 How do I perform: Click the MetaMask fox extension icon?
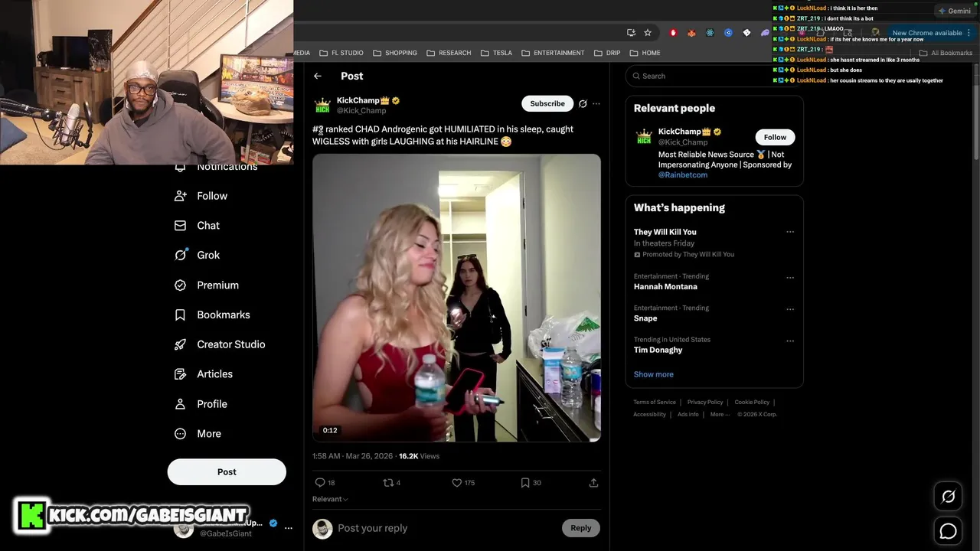pyautogui.click(x=692, y=33)
